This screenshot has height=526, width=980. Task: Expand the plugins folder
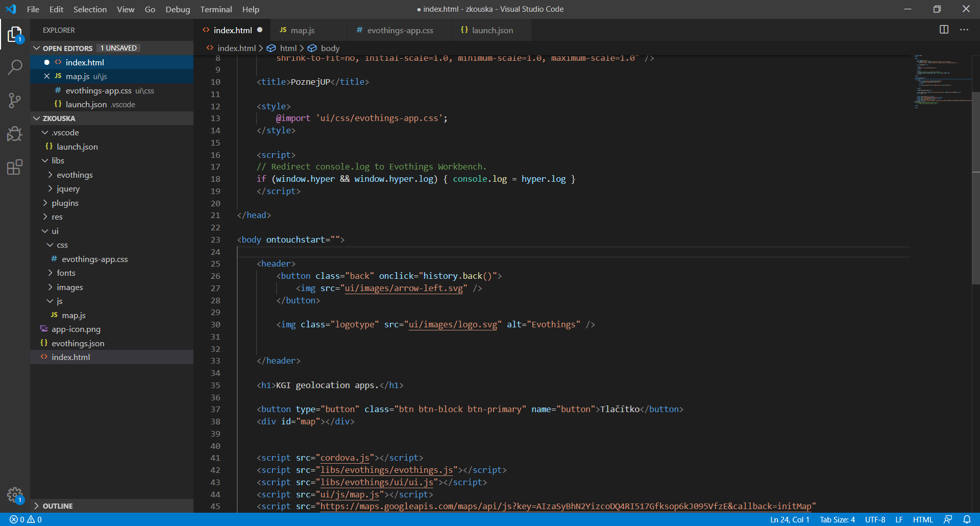click(x=45, y=203)
